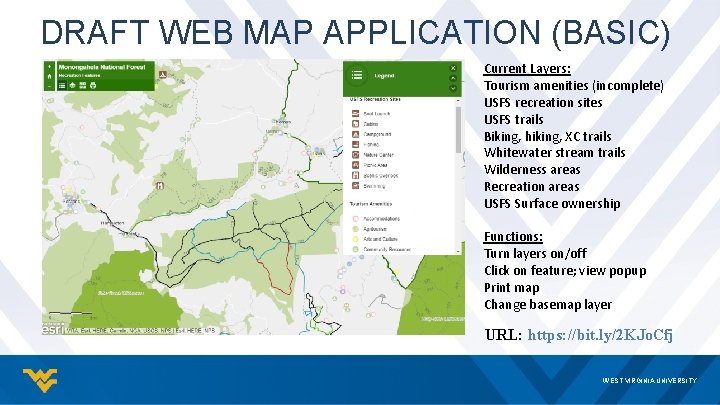Zoom out with the map minus button
This screenshot has width=720, height=405.
click(x=50, y=86)
